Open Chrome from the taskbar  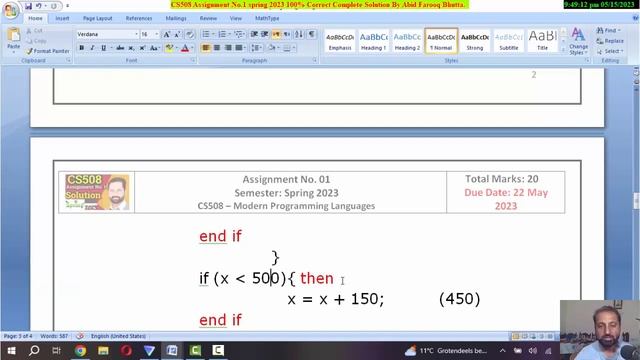point(80,351)
